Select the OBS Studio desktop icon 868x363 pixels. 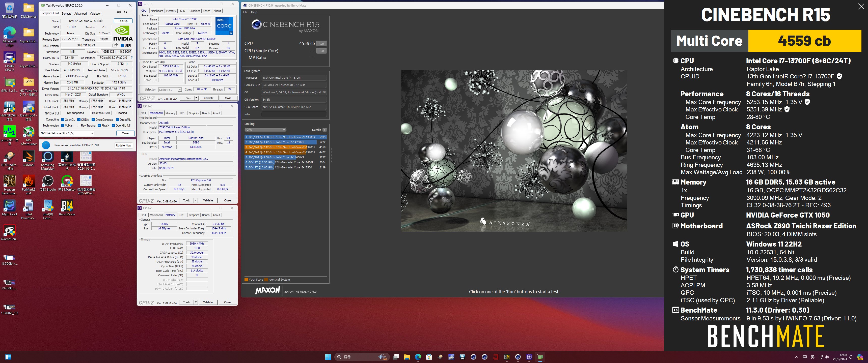tap(47, 183)
